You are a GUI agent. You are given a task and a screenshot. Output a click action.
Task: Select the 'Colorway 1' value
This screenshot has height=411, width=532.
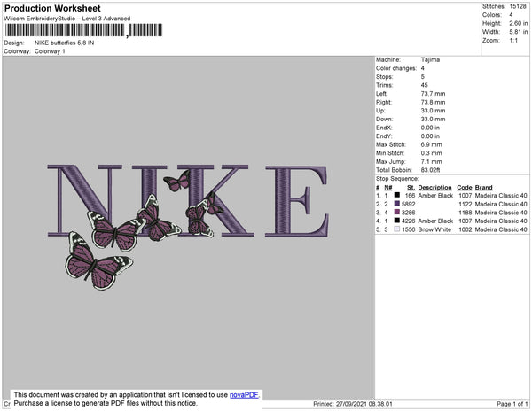tap(50, 51)
